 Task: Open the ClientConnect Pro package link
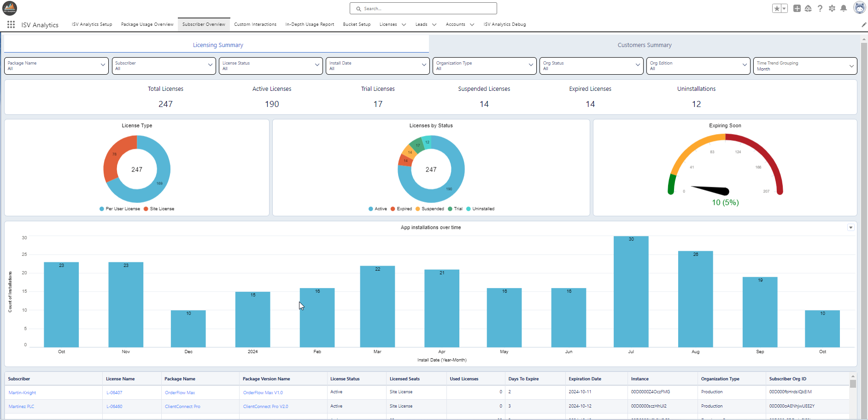click(182, 407)
